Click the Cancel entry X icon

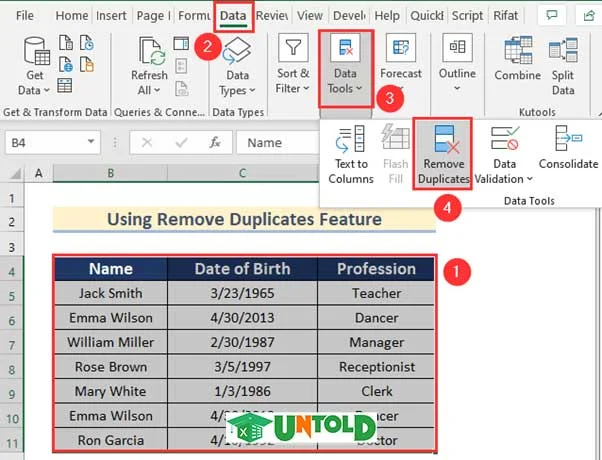click(147, 143)
